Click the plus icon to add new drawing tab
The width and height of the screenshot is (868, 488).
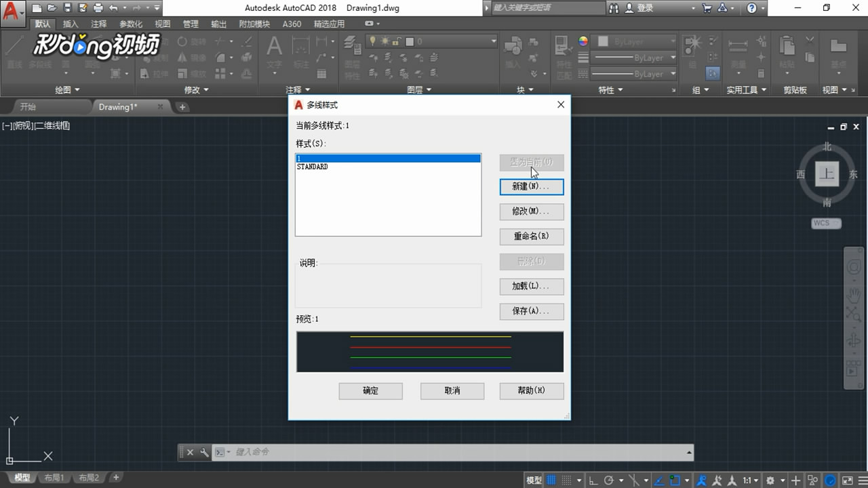point(182,107)
